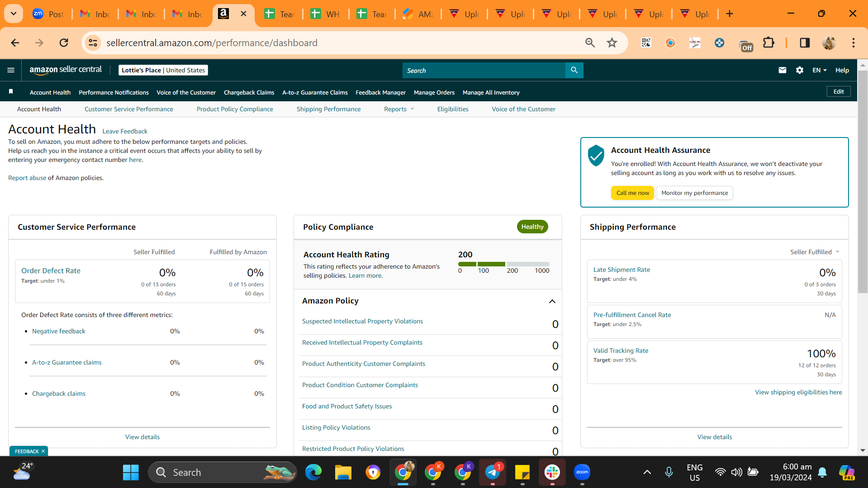Open Performance Notifications in favorites bar

[x=114, y=92]
